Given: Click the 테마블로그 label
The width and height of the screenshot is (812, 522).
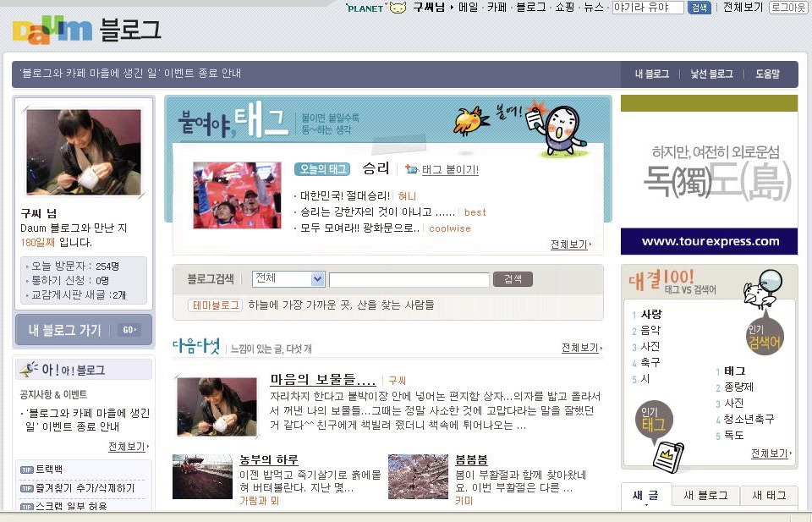Looking at the screenshot, I should (216, 305).
